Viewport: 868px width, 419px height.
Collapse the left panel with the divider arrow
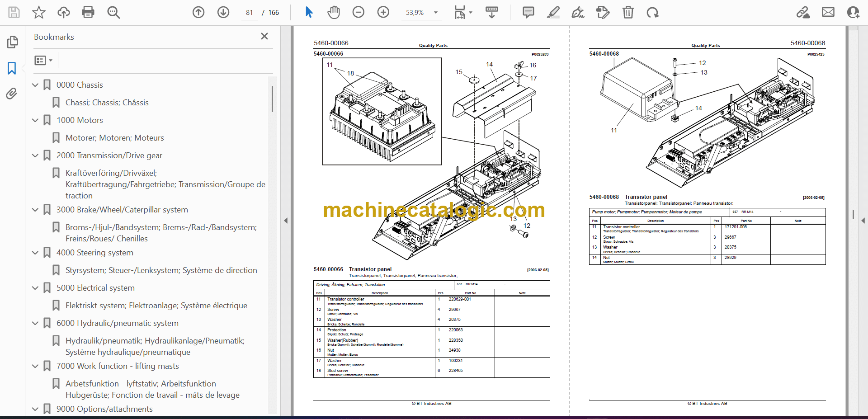pyautogui.click(x=286, y=221)
